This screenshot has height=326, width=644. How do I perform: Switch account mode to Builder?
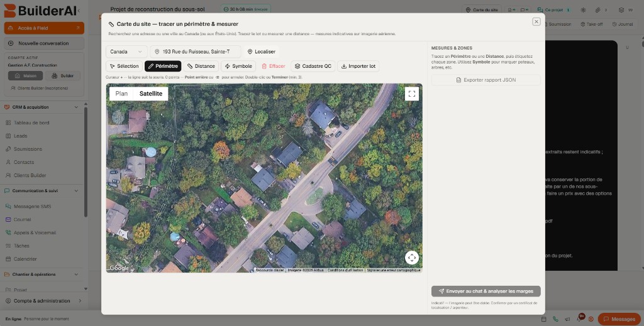tap(62, 76)
